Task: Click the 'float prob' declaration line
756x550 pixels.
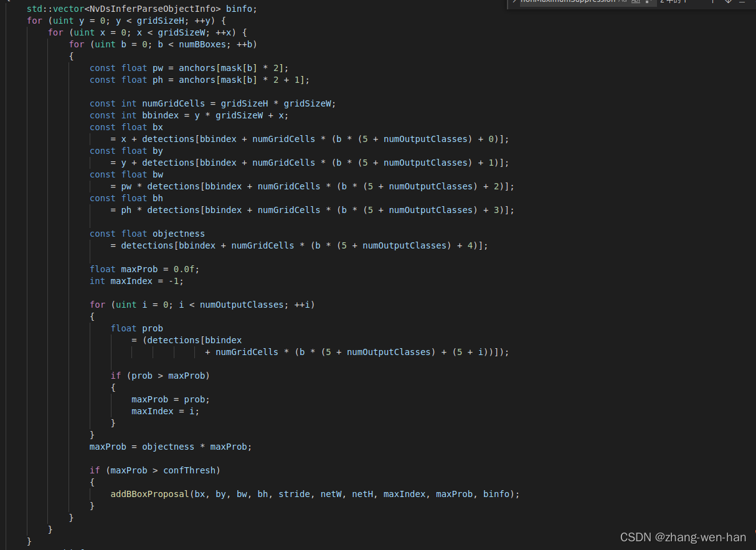Action: click(137, 328)
